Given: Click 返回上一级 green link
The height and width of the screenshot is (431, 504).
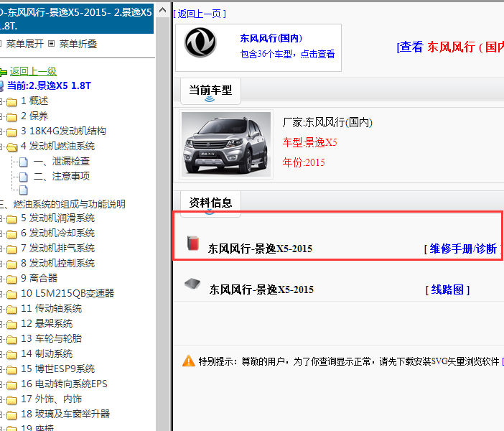Looking at the screenshot, I should [33, 71].
